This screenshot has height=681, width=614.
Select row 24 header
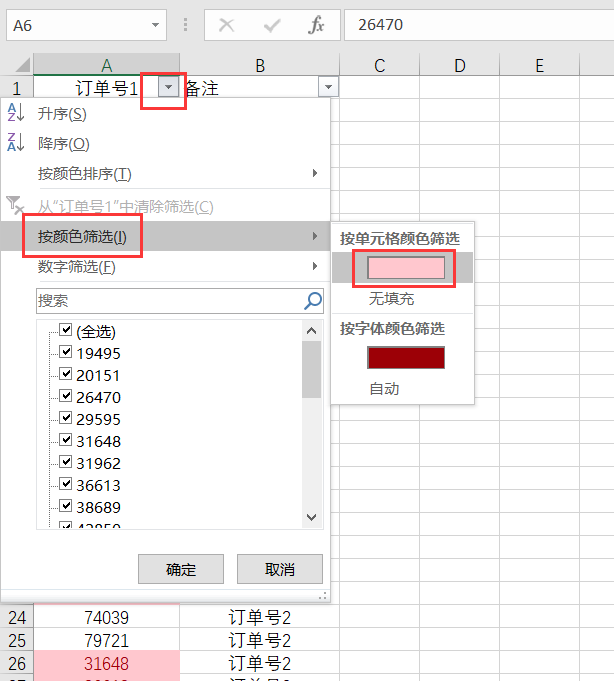(17, 617)
